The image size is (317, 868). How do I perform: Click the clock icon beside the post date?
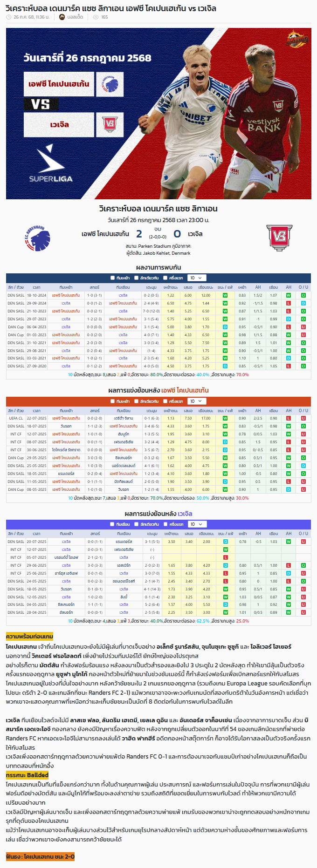(x=9, y=17)
